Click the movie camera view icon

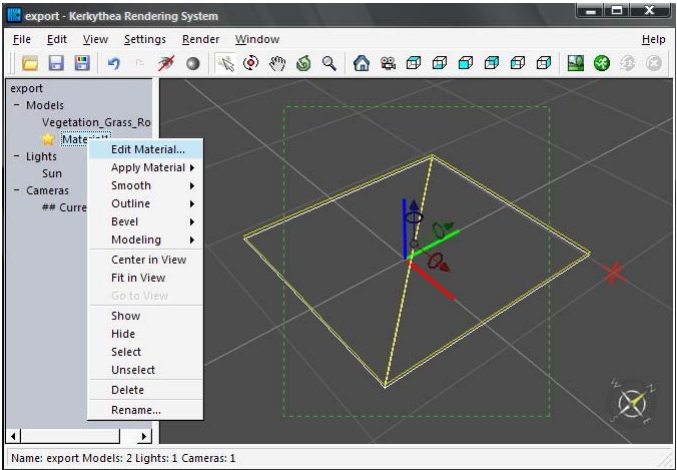tap(388, 63)
